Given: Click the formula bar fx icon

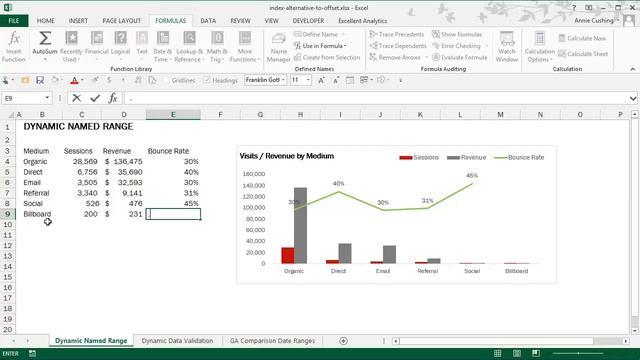Looking at the screenshot, I should 113,98.
